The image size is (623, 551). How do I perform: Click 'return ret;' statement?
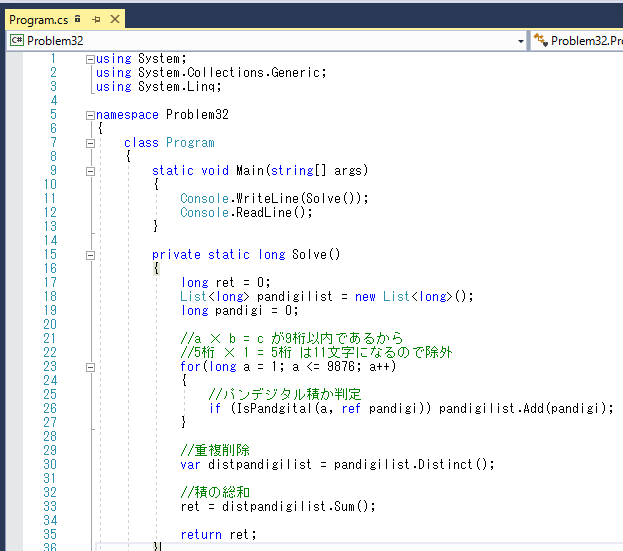tap(219, 535)
